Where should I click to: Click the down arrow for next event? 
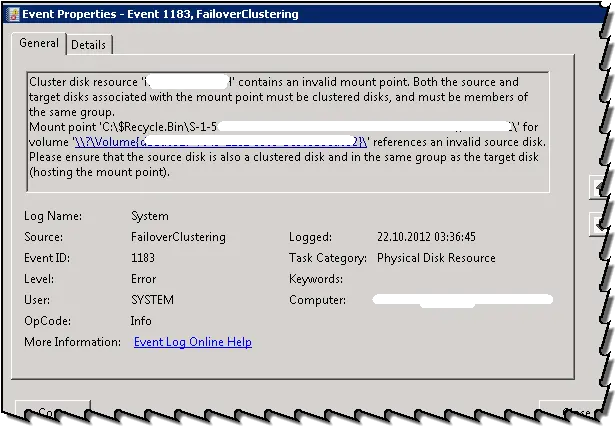tap(598, 224)
